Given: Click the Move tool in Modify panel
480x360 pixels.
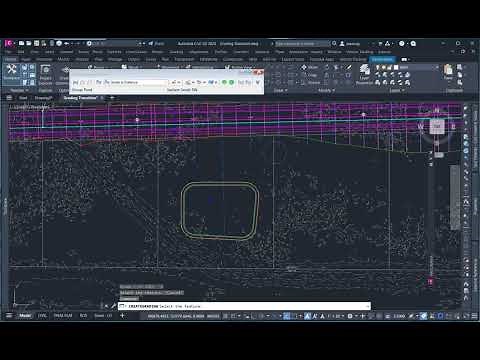Looking at the screenshot, I should (310, 67).
